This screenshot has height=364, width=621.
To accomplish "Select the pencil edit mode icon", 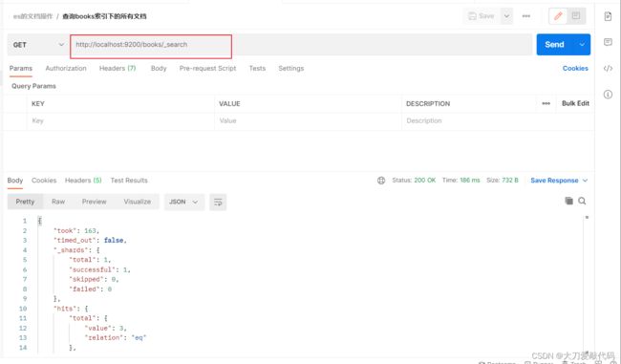I will (558, 16).
